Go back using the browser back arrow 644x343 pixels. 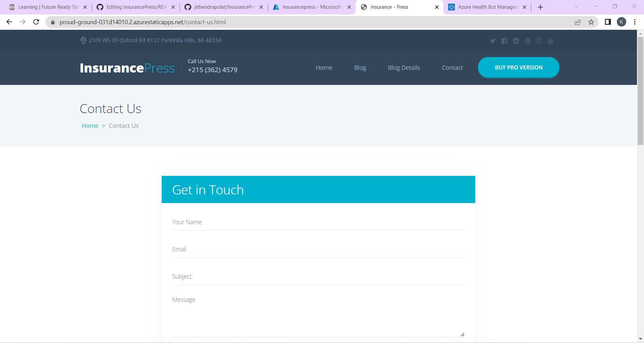pos(9,22)
